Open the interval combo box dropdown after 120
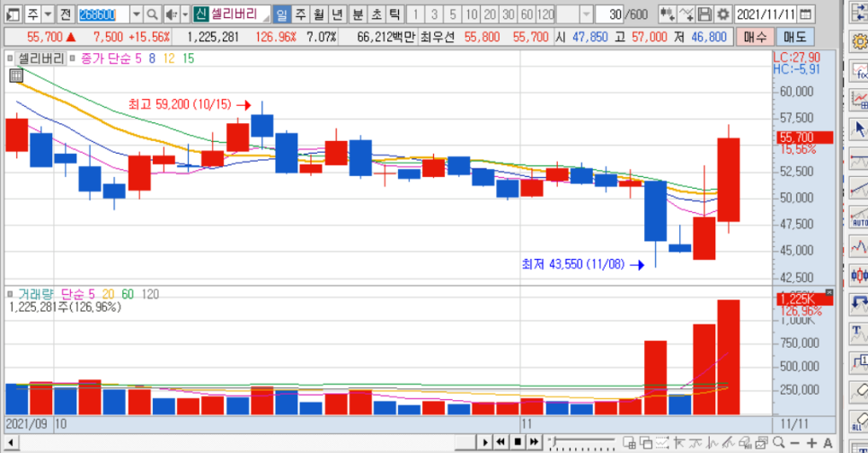Viewport: 868px width, 453px height. 587,14
